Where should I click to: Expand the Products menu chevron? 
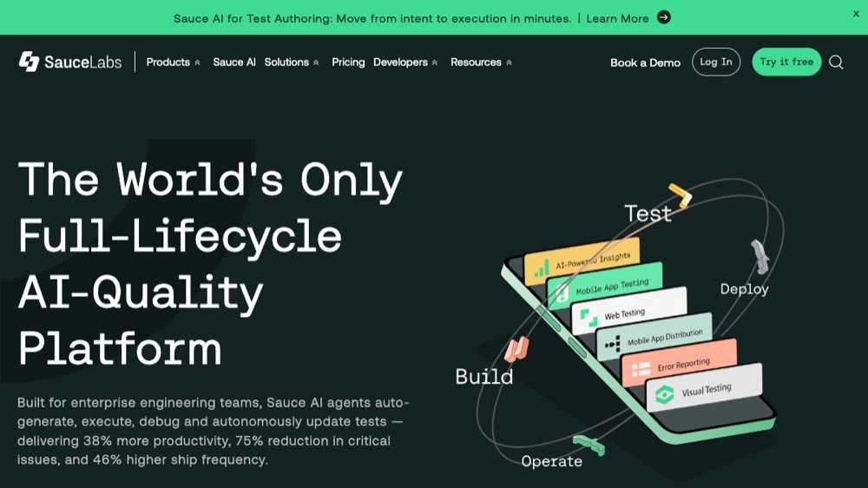[x=197, y=63]
